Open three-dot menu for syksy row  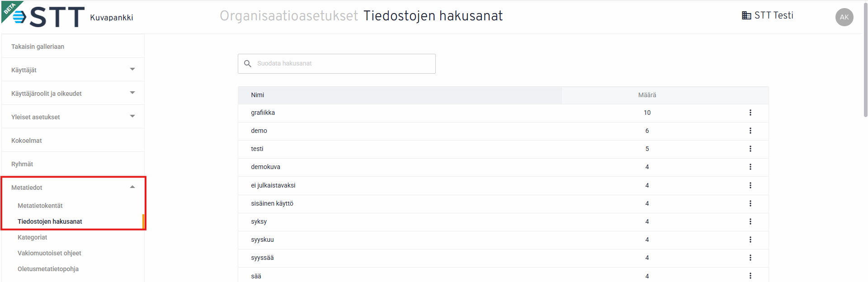(750, 221)
